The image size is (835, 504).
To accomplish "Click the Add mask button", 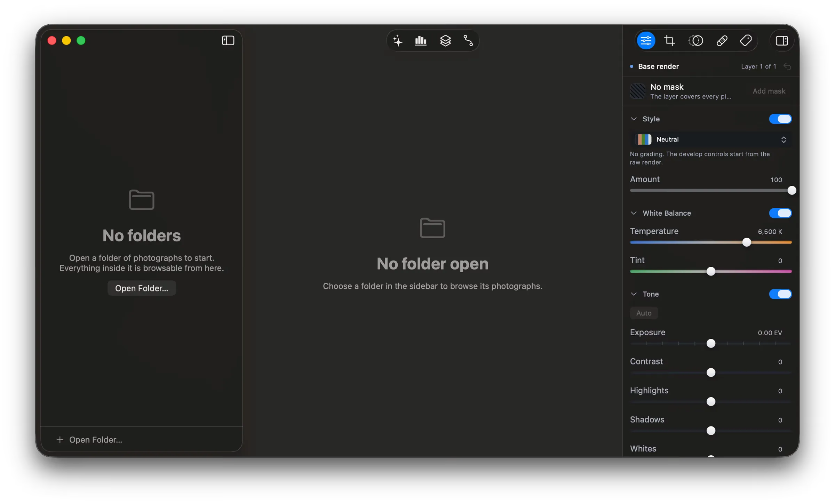I will coord(769,91).
